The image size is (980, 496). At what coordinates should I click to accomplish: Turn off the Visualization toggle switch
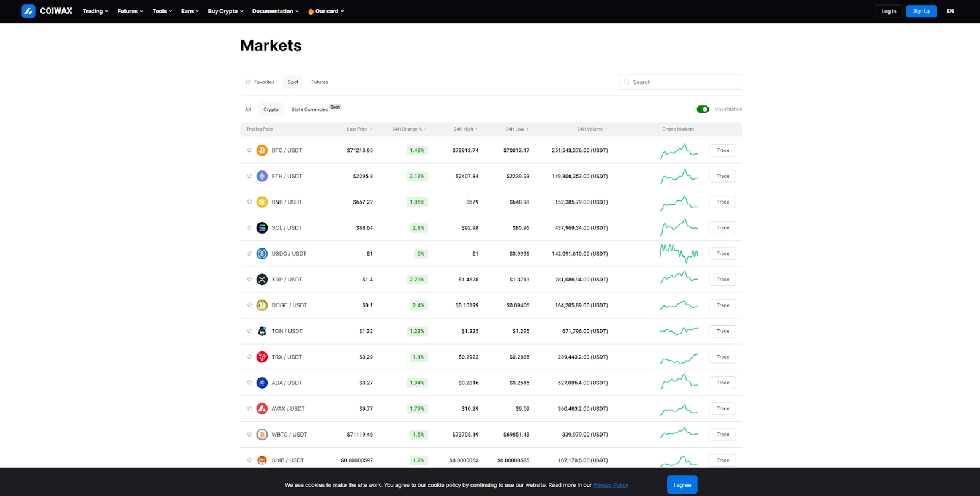[703, 109]
